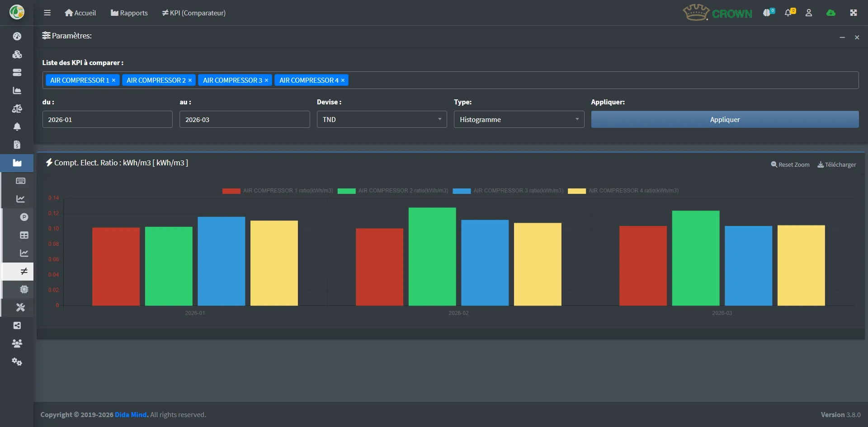Open the user profile icon

point(809,13)
